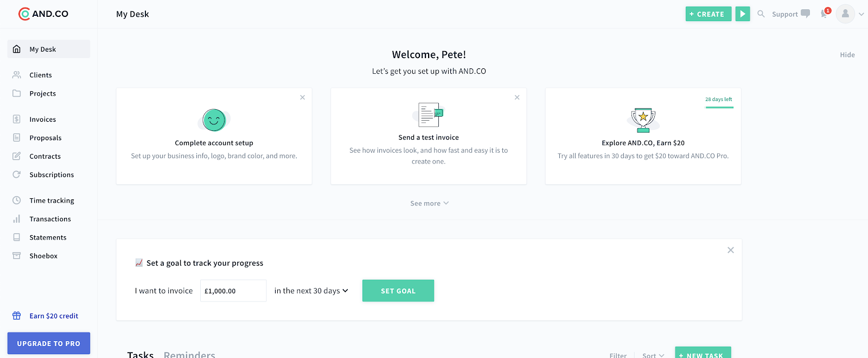Expand the account menu chevron
Screen dimensions: 868x358
(x=861, y=15)
